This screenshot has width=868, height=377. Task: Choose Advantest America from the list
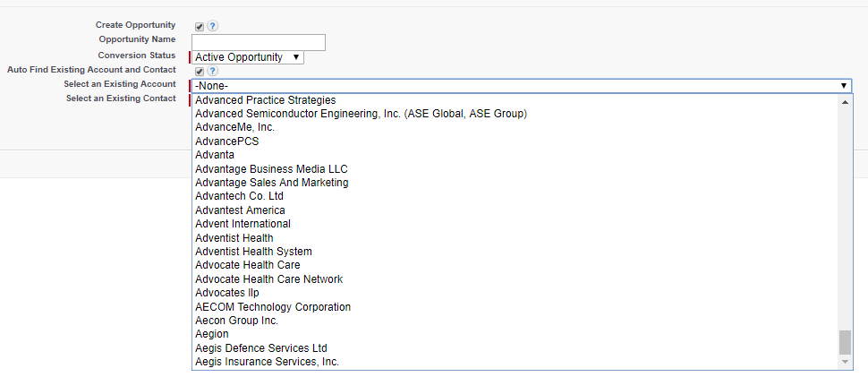click(240, 210)
